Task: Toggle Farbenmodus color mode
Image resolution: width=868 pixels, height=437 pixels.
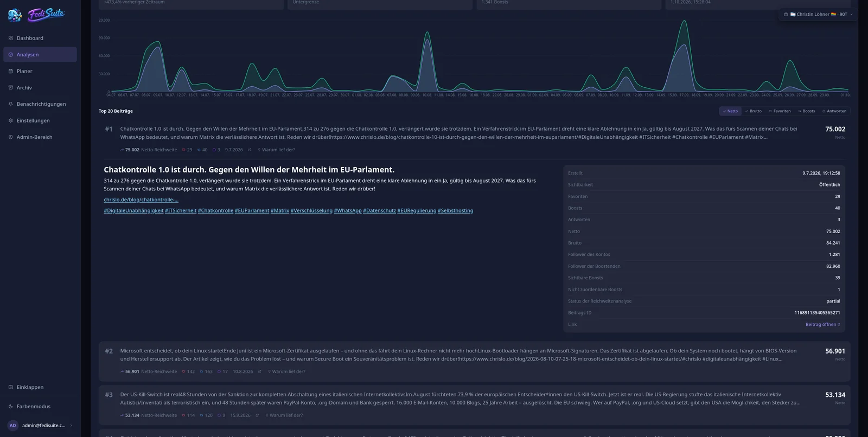Action: coord(40,406)
